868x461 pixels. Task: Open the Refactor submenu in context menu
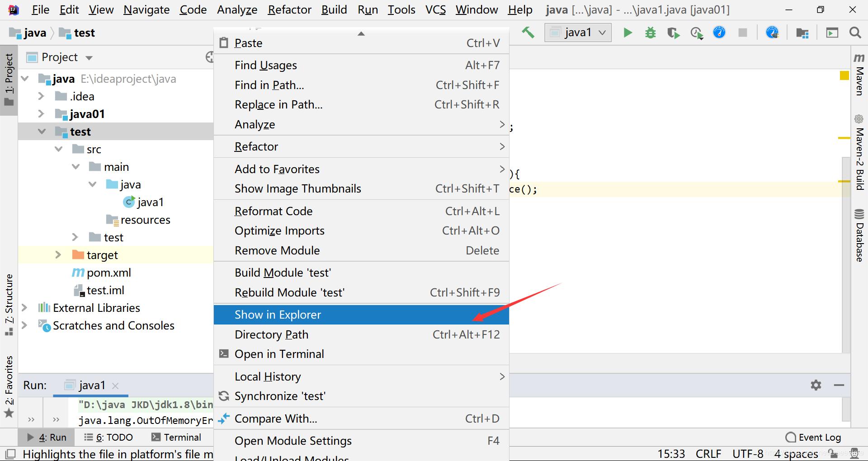pyautogui.click(x=361, y=147)
